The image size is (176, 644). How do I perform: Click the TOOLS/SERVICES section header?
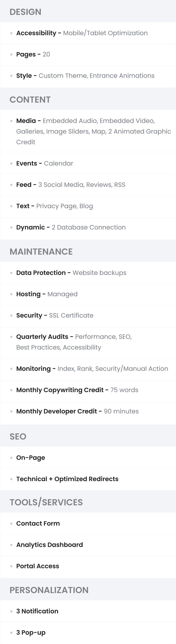click(46, 502)
